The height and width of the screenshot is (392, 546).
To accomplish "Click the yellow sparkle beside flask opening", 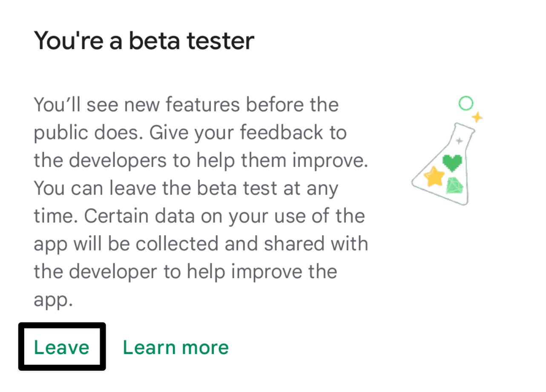I will point(477,117).
